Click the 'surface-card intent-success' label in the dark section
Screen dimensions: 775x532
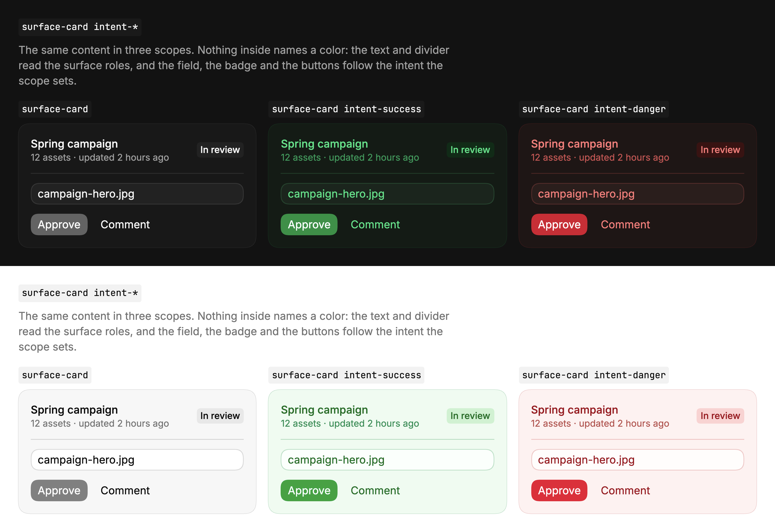tap(346, 109)
